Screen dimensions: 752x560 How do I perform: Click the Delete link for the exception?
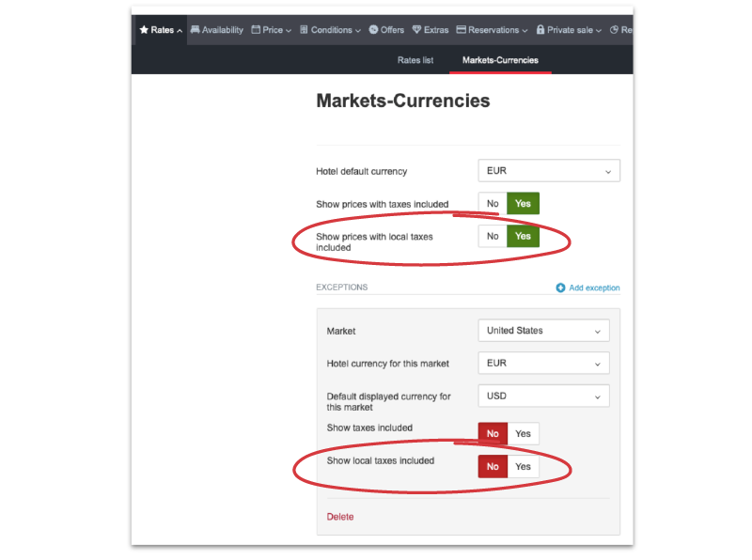(340, 517)
